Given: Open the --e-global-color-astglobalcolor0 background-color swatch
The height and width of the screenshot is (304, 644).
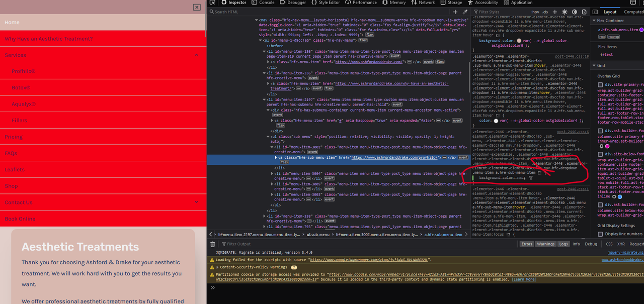Looking at the screenshot, I should click(518, 41).
